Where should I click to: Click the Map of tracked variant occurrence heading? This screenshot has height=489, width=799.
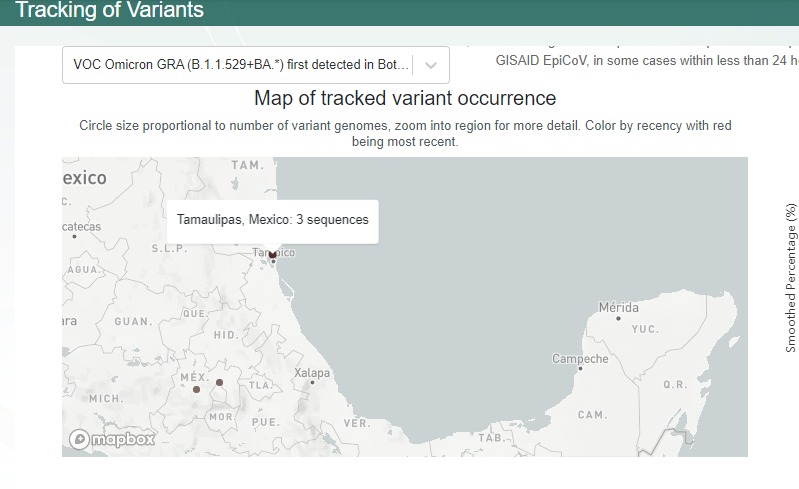pos(405,98)
